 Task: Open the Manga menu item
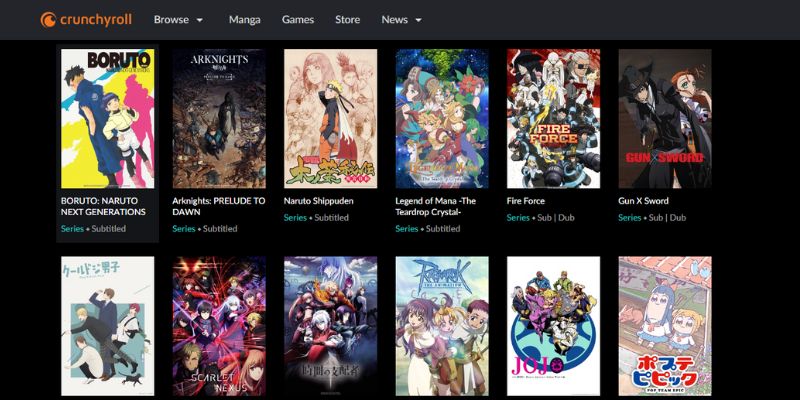point(244,20)
